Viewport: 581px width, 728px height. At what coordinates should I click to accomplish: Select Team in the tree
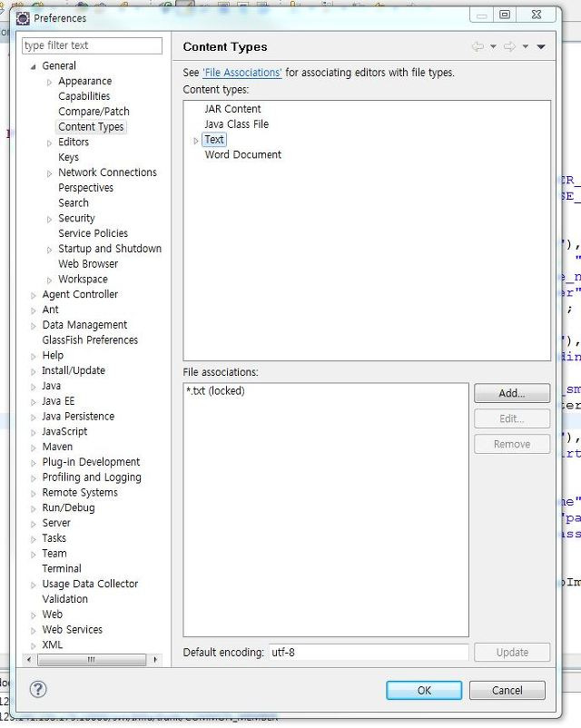54,554
